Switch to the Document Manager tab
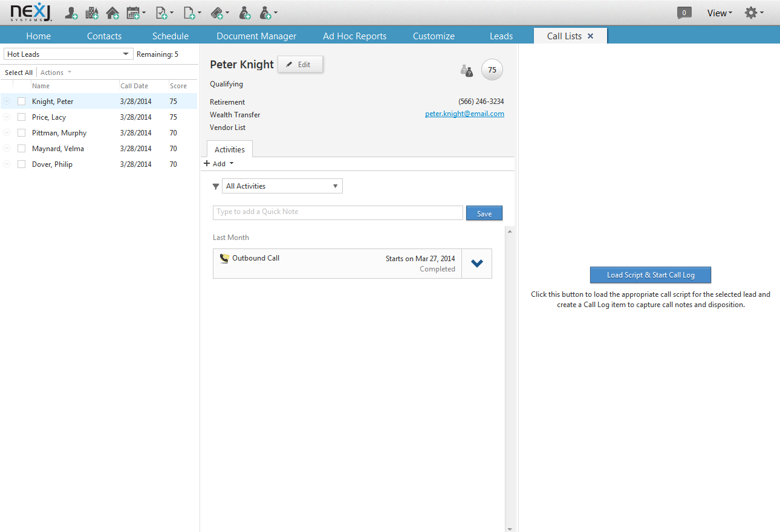 [256, 36]
